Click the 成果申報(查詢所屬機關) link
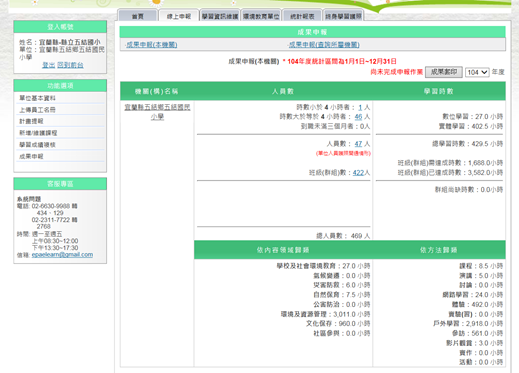519x373 pixels. click(324, 45)
